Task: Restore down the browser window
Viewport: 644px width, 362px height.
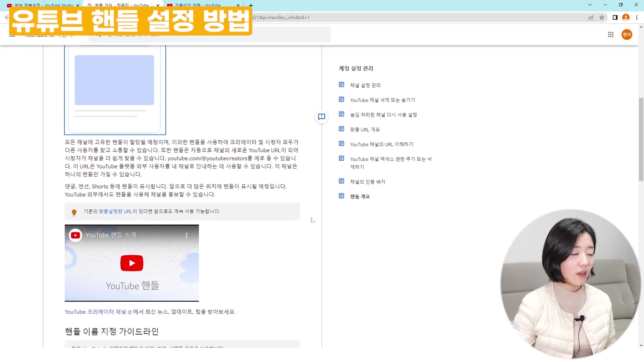Action: [621, 5]
